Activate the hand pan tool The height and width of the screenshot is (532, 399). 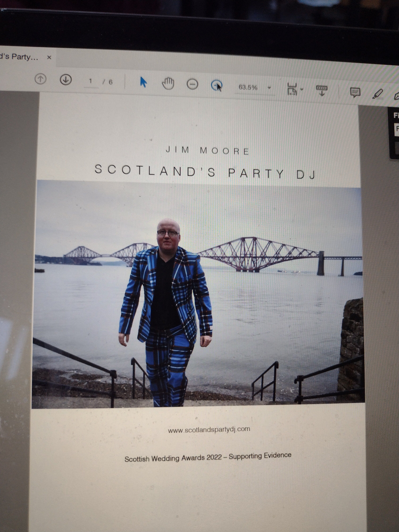pos(168,83)
